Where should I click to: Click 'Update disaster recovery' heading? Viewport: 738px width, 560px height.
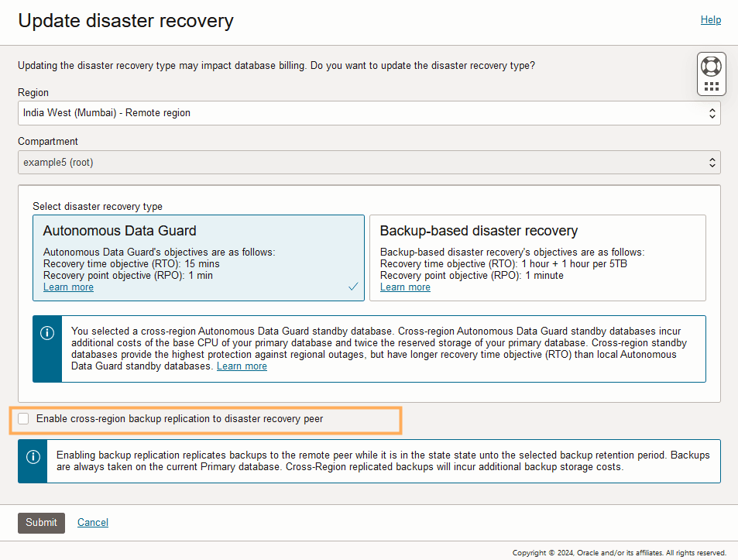pos(125,21)
